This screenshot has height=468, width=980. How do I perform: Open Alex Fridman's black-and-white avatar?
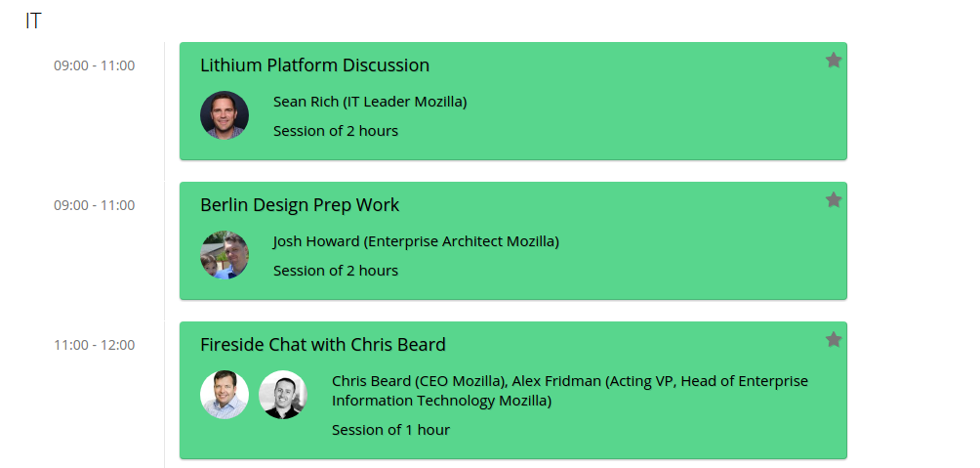click(283, 394)
